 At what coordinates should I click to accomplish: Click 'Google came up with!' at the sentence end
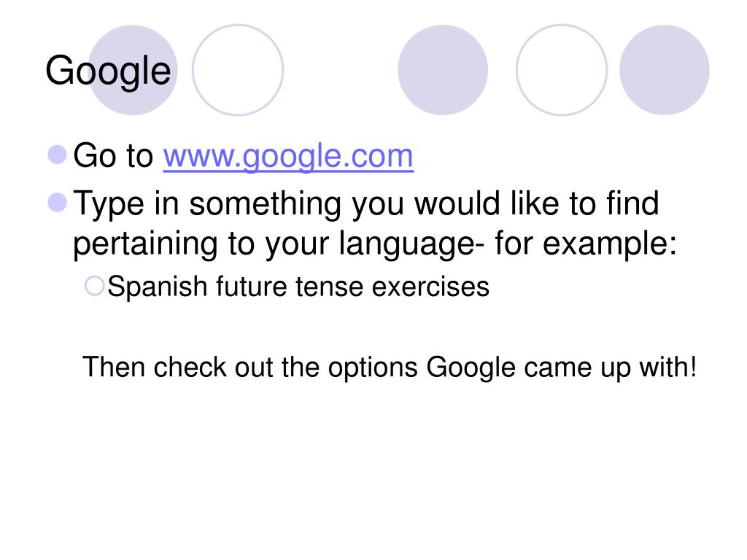(x=561, y=367)
